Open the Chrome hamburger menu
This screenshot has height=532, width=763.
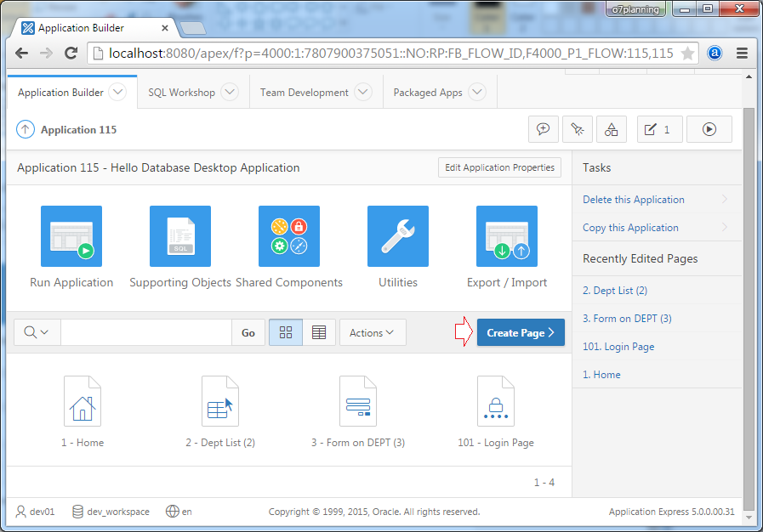[742, 53]
